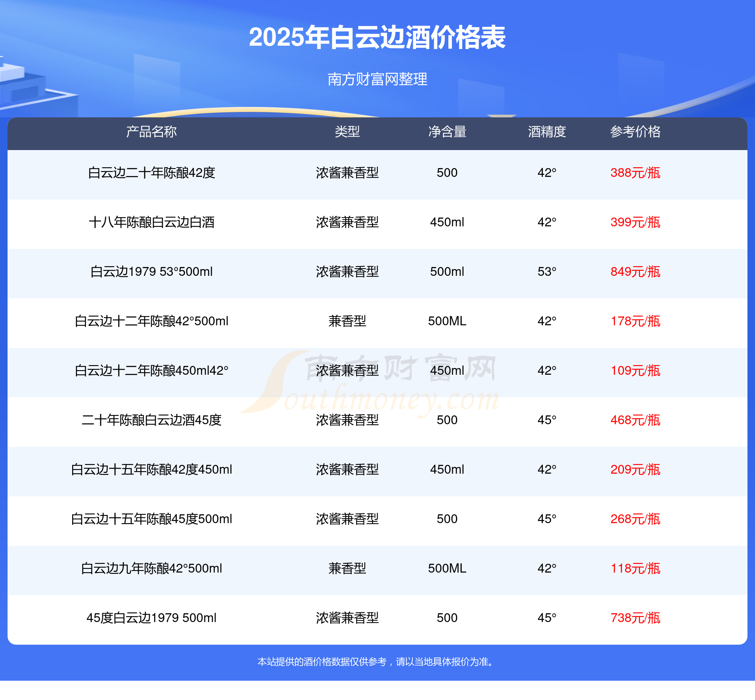Image resolution: width=755 pixels, height=700 pixels.
Task: Click 500ML volume in 十二年陈酿42°500ml row
Action: pyautogui.click(x=447, y=321)
